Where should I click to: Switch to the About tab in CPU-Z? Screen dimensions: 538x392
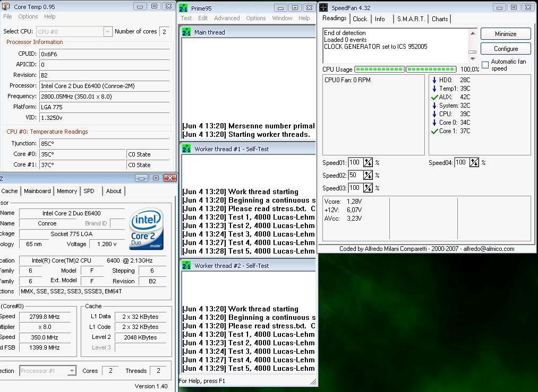pyautogui.click(x=114, y=191)
